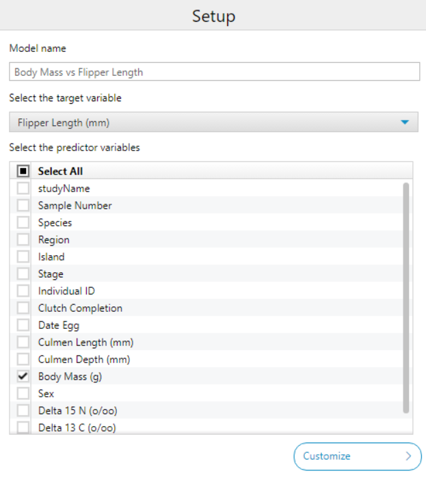Open the target variable dropdown
Image resolution: width=426 pixels, height=504 pixels.
tap(205, 123)
